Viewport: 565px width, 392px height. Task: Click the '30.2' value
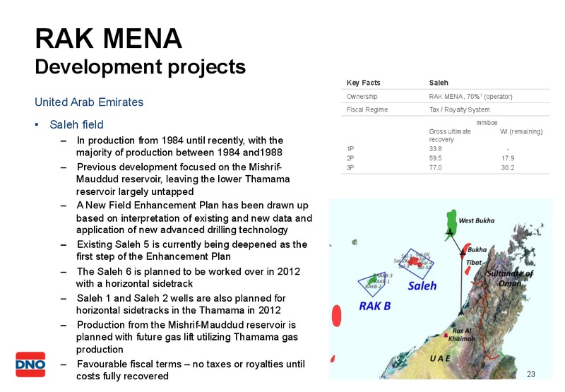pyautogui.click(x=508, y=167)
